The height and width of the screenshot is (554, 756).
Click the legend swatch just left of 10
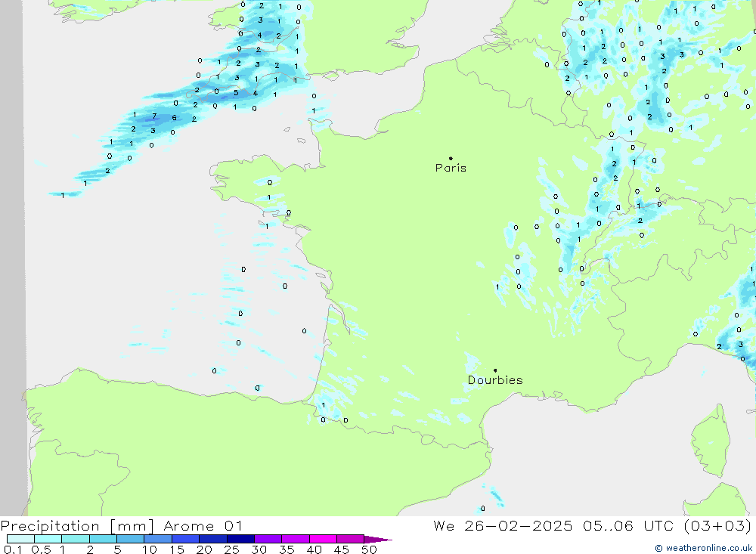click(130, 539)
